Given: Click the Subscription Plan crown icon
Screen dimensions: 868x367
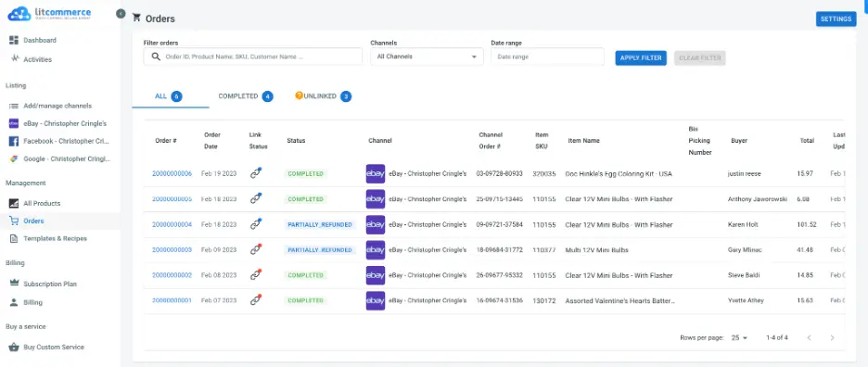Looking at the screenshot, I should tap(14, 284).
